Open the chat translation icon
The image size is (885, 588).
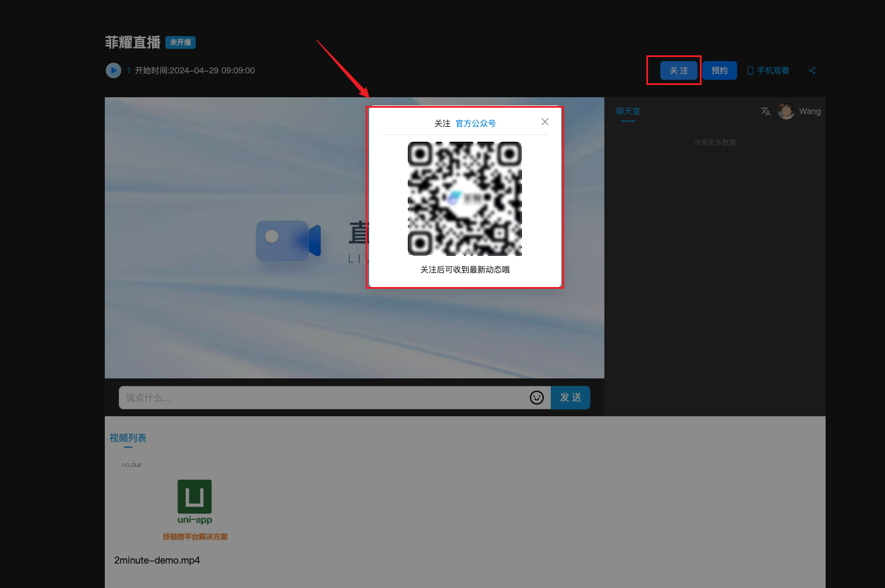(x=765, y=111)
